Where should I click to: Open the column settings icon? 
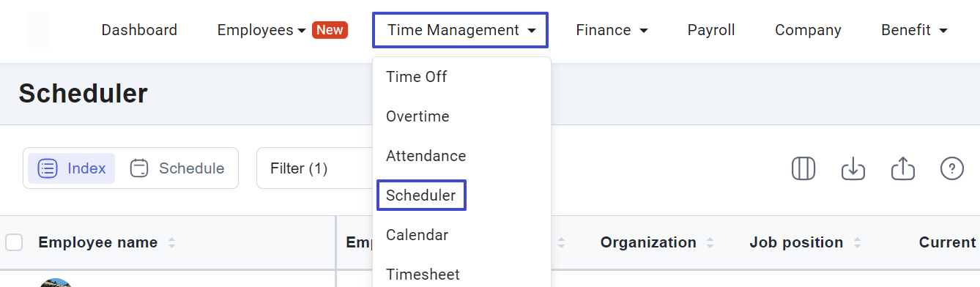[x=803, y=168]
